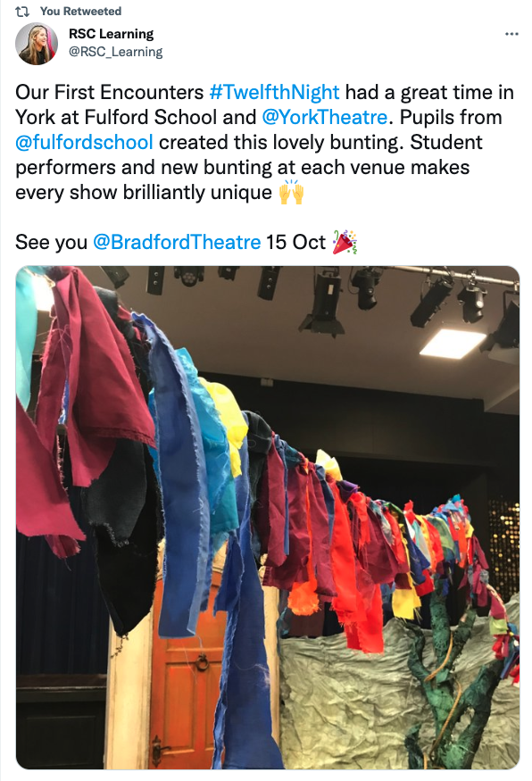This screenshot has height=781, width=532.
Task: Click the '15 Oct' date text
Action: (295, 242)
